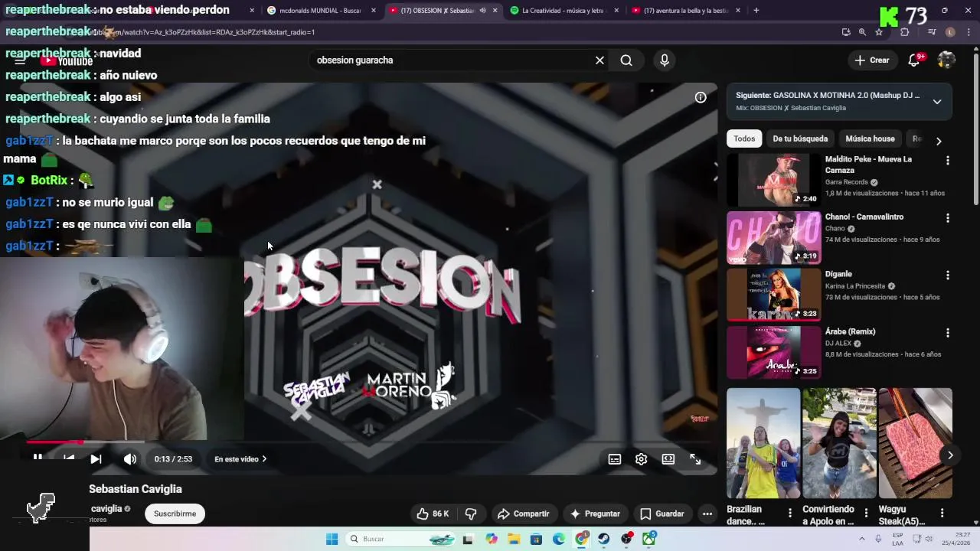Open the browser zoom magnifier icon
Viewport: 980px width, 551px height.
coord(862,32)
